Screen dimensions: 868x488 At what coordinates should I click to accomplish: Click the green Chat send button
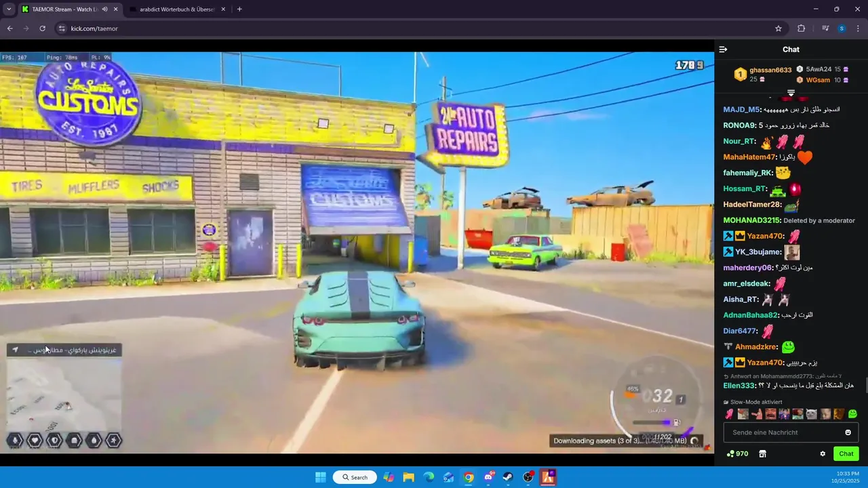click(x=846, y=453)
